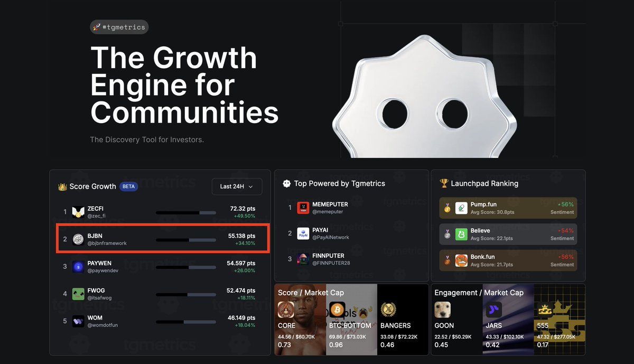Click the +34.10% growth figure
Image resolution: width=634 pixels, height=364 pixels.
point(245,244)
